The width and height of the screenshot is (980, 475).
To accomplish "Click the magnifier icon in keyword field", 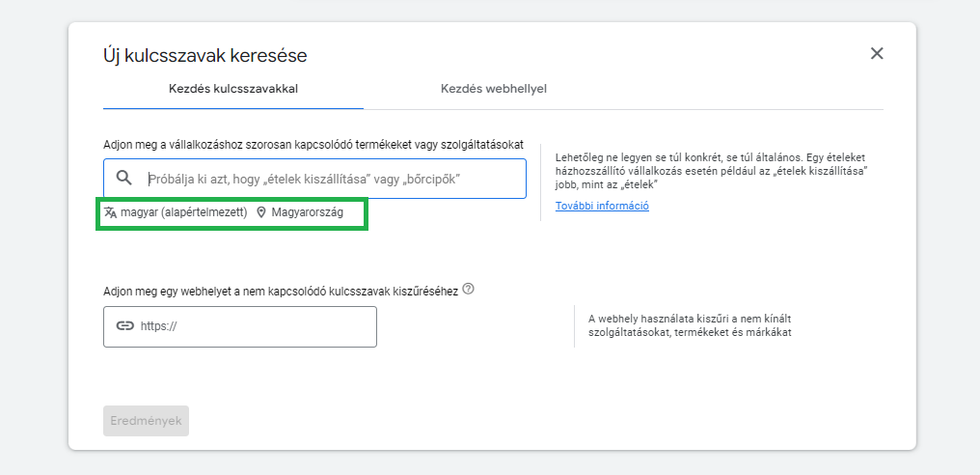I will tap(123, 179).
